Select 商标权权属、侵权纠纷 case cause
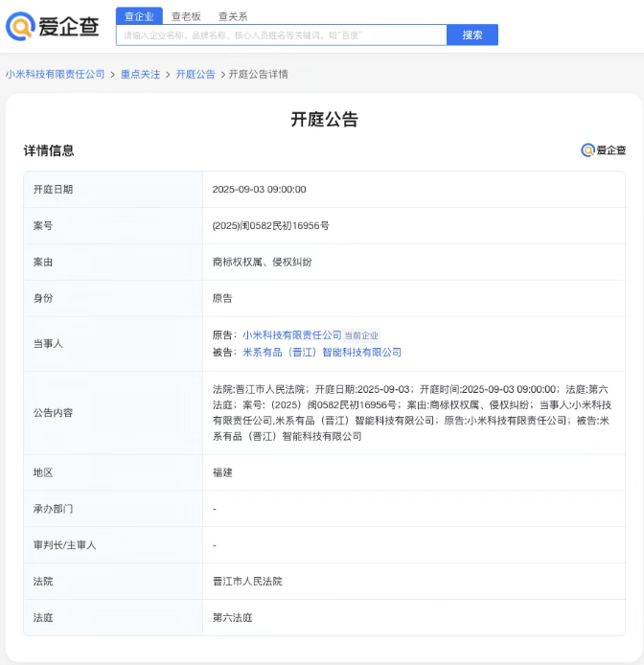Image resolution: width=644 pixels, height=665 pixels. (263, 263)
